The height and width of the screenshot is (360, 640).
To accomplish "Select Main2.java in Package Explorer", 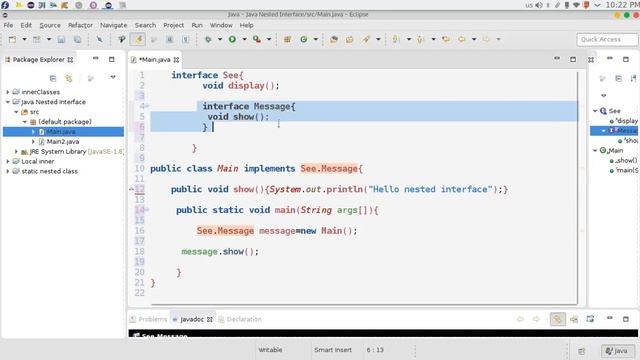I will tap(63, 142).
